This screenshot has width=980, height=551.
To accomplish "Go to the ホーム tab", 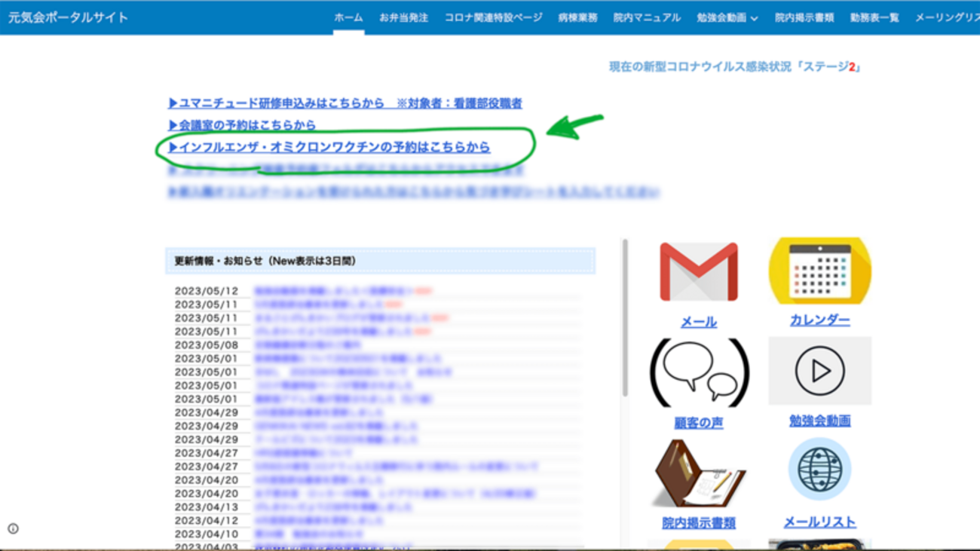I will click(348, 17).
